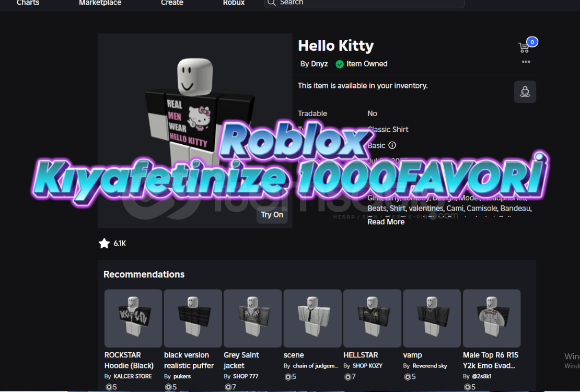The height and width of the screenshot is (392, 580).
Task: Open the scene shirt thumbnail
Action: (x=312, y=318)
